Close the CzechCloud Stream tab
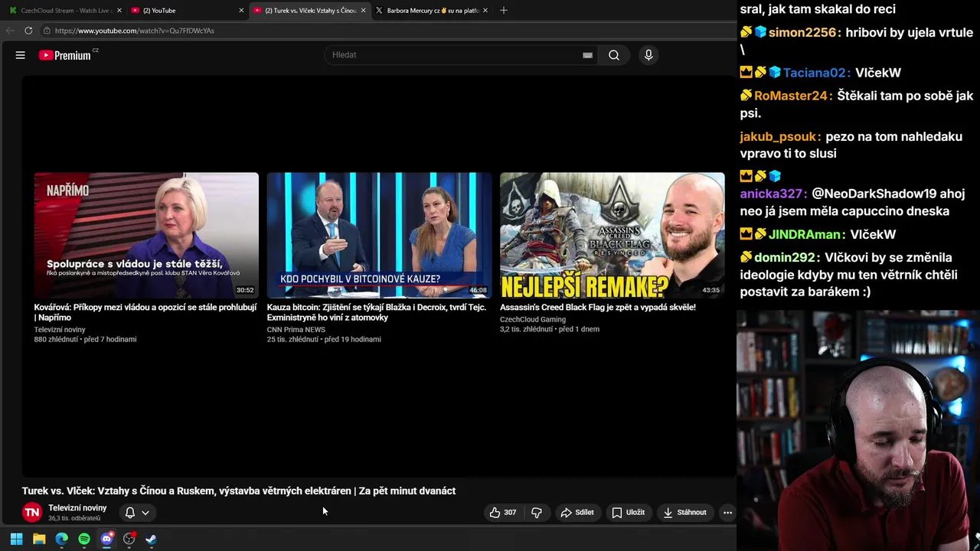The height and width of the screenshot is (551, 980). [x=119, y=11]
